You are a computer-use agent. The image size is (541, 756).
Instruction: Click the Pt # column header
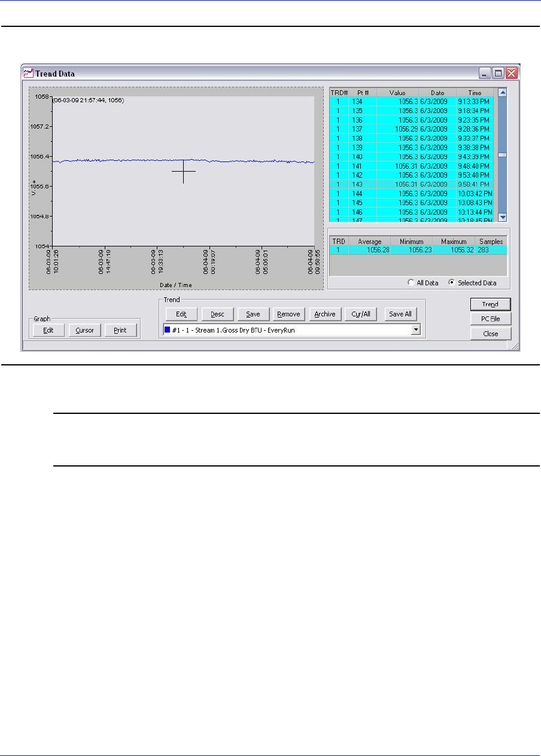(x=363, y=93)
